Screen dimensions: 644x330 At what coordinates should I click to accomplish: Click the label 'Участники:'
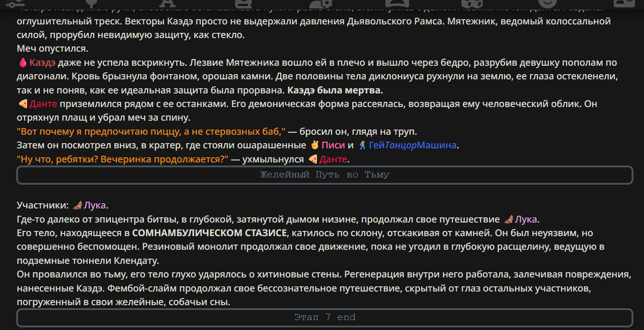pos(43,205)
